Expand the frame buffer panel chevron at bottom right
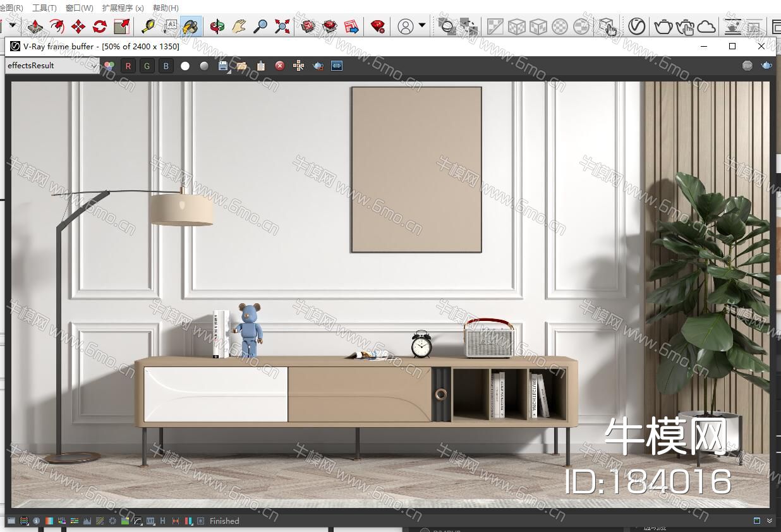The width and height of the screenshot is (781, 532). click(x=769, y=521)
